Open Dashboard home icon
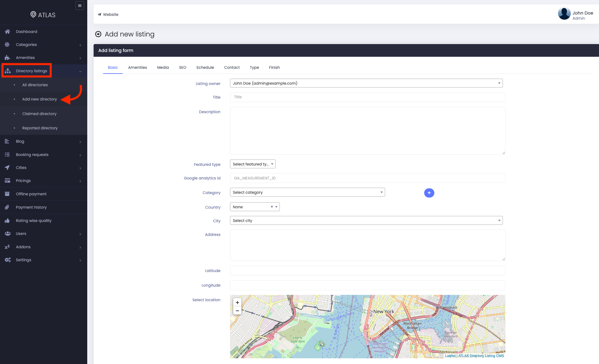 7,31
